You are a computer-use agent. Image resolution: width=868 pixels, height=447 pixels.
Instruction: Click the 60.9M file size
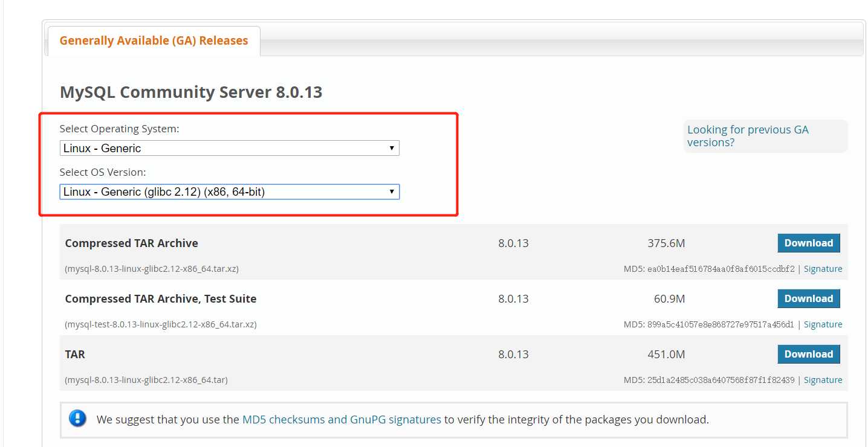click(670, 299)
